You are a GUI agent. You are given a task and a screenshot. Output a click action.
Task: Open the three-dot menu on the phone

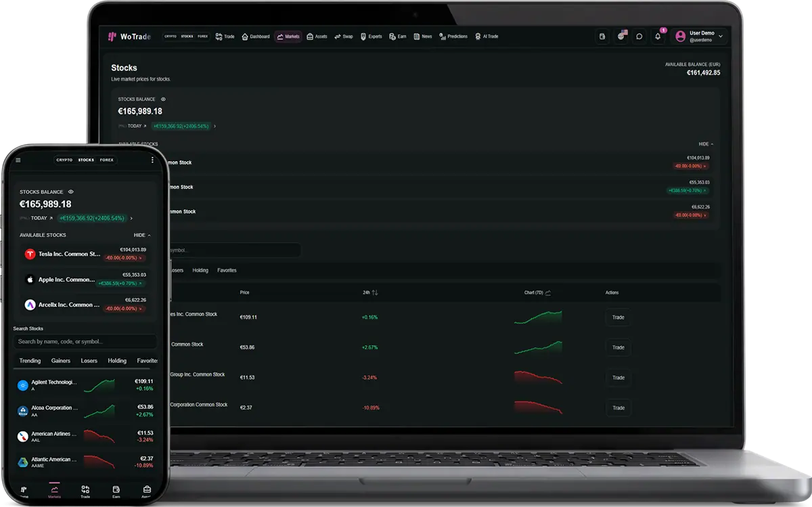point(152,160)
